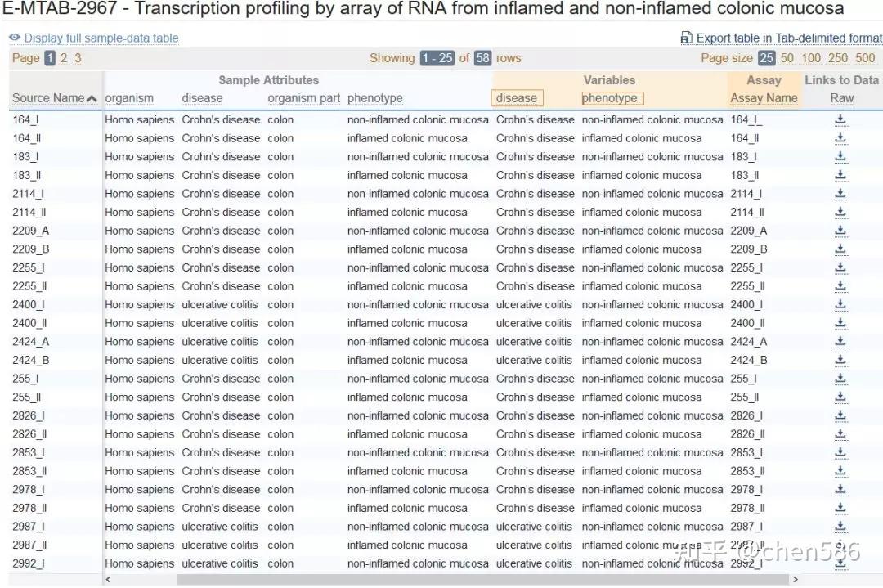Click the export table save icon
Viewport: 883px width, 588px height.
(686, 38)
